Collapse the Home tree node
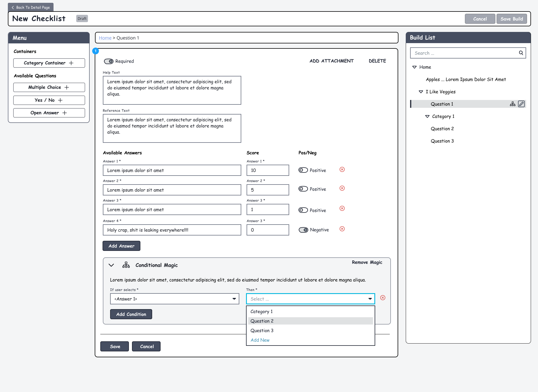The width and height of the screenshot is (538, 392). 414,67
